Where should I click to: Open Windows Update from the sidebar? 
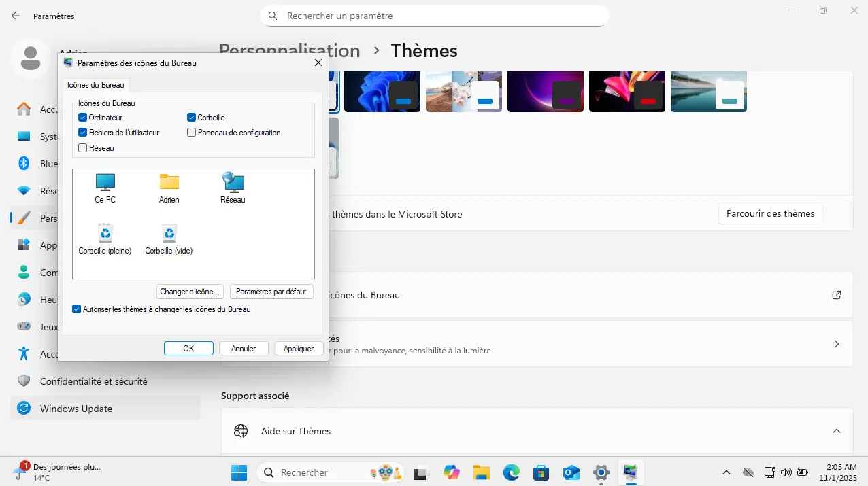[76, 408]
